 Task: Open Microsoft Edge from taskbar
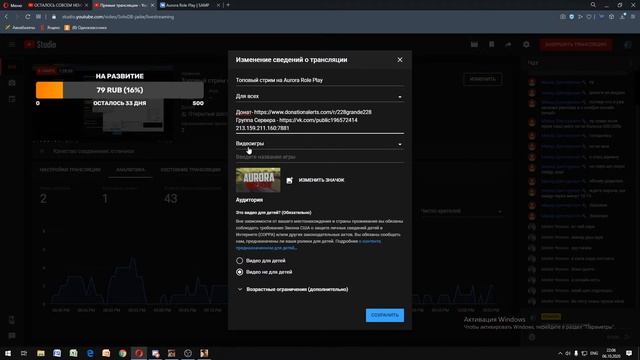(90, 353)
